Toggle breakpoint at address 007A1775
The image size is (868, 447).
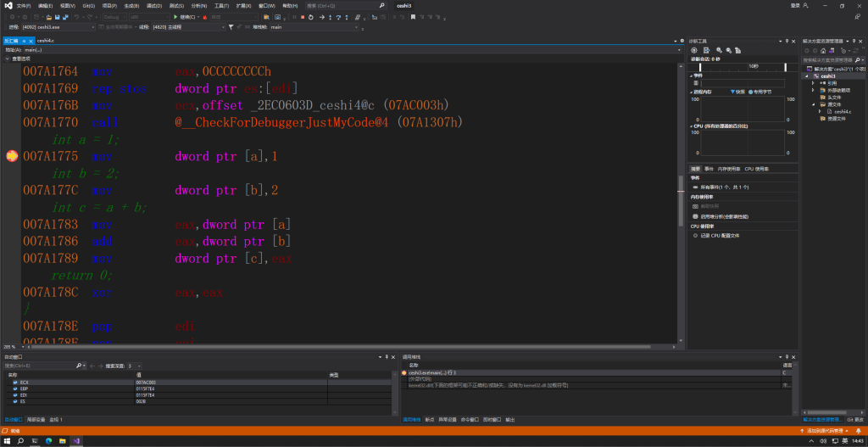[12, 156]
